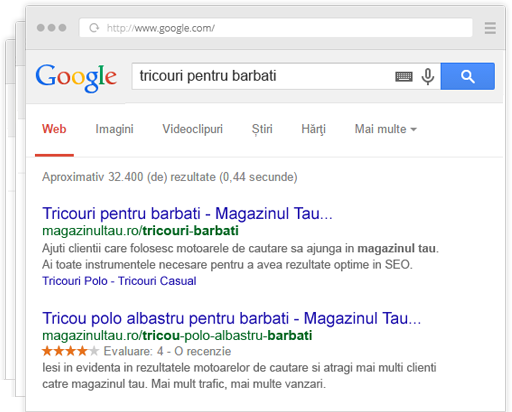Open the Hărți tab

pyautogui.click(x=313, y=129)
